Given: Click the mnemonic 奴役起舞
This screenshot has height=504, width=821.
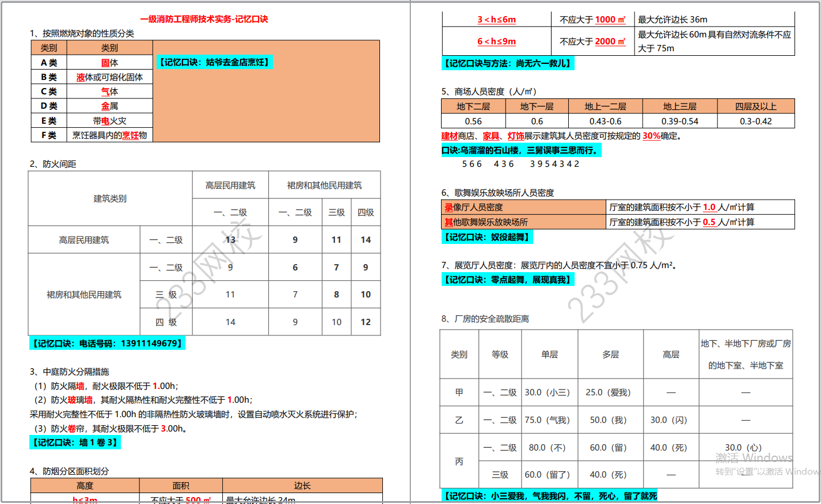Looking at the screenshot, I should point(486,236).
